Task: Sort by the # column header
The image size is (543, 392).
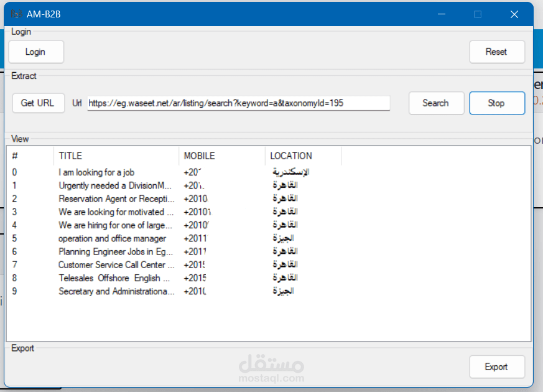Action: point(30,156)
